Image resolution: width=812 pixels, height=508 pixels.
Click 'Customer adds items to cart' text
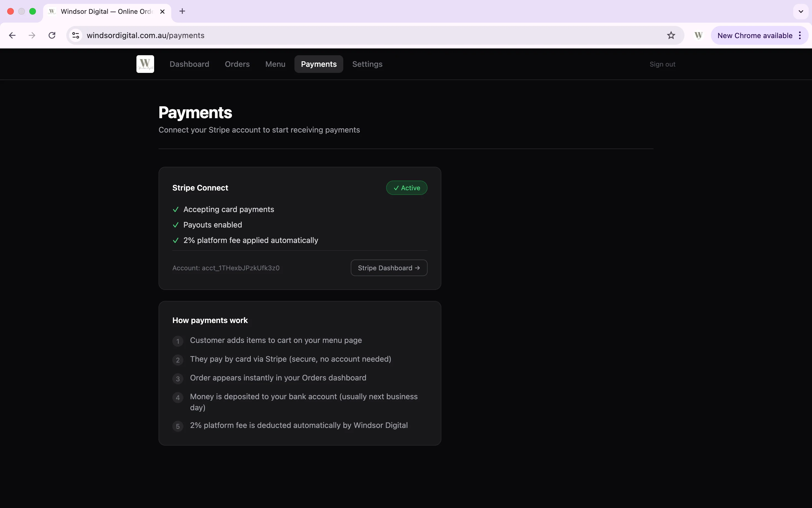(x=276, y=340)
